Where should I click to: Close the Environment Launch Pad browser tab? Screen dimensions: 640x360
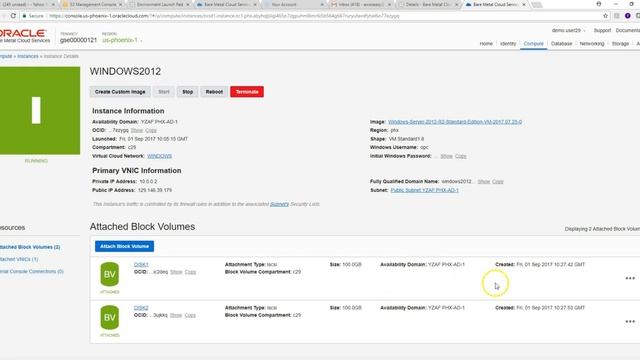click(188, 4)
